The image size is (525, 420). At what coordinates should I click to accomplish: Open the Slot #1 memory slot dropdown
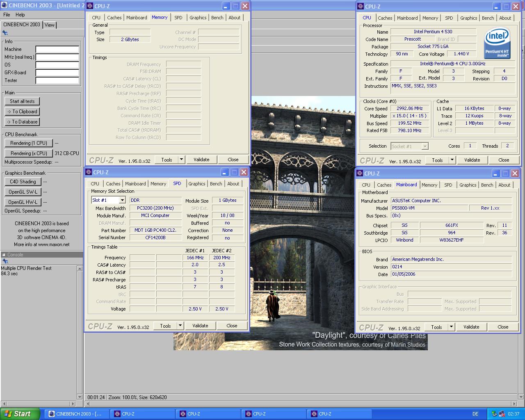point(122,200)
